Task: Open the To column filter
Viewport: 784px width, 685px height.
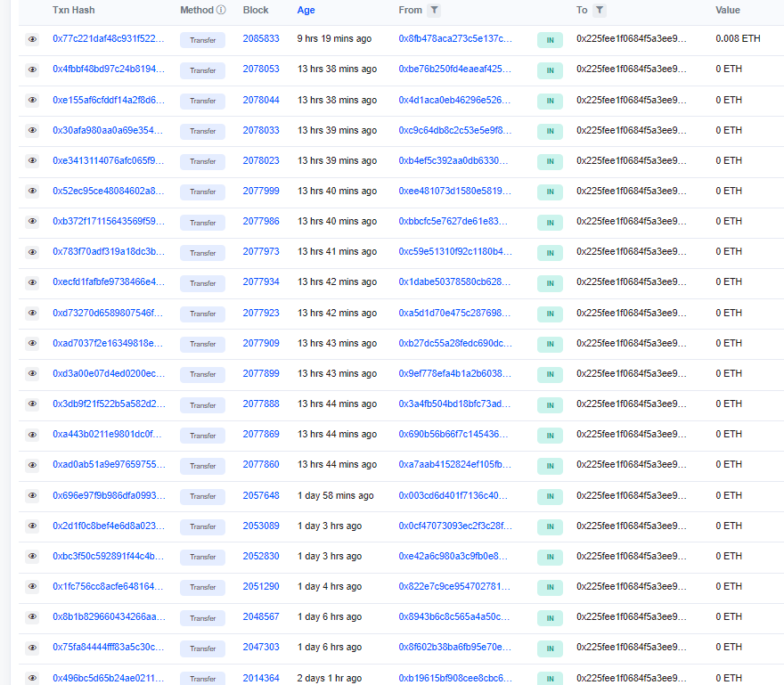Action: pos(600,10)
